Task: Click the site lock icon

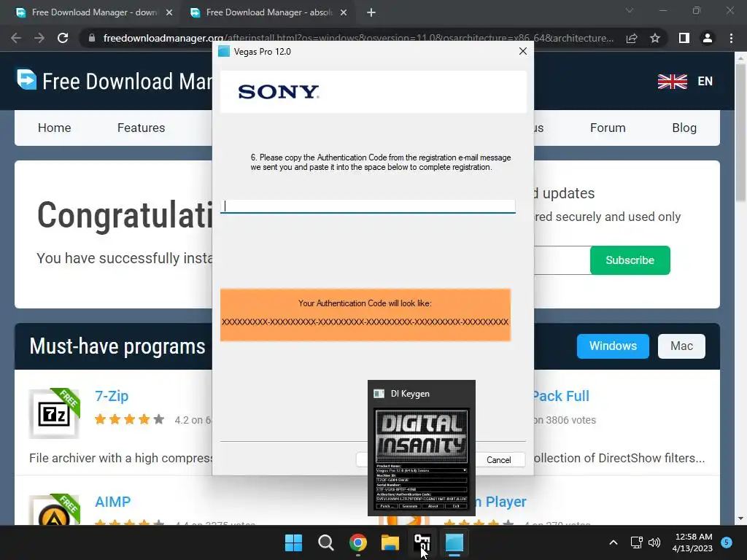Action: [x=92, y=38]
